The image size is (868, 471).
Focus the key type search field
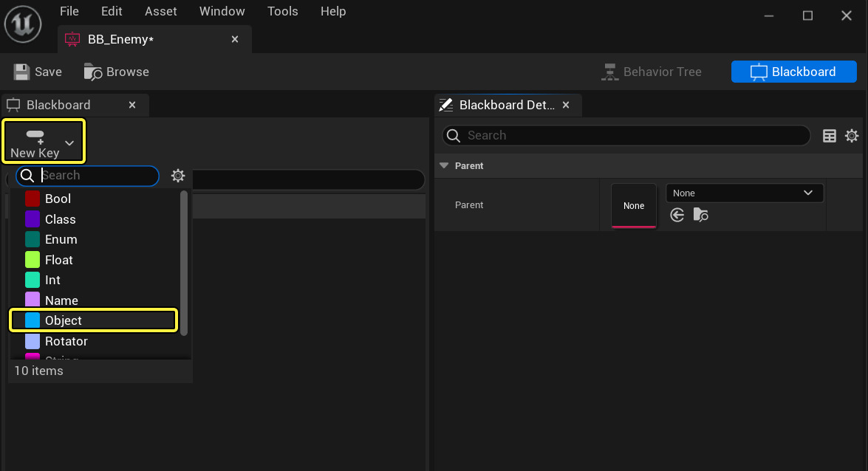(x=87, y=176)
